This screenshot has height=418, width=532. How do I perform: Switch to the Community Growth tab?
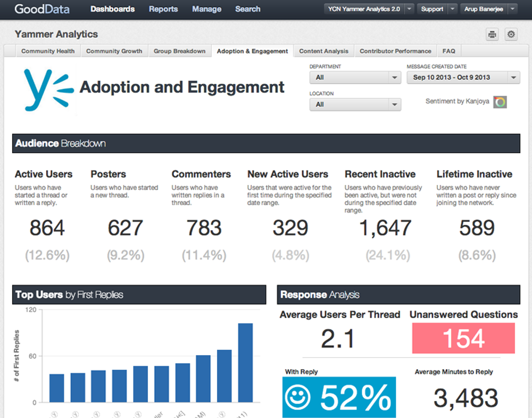point(114,51)
